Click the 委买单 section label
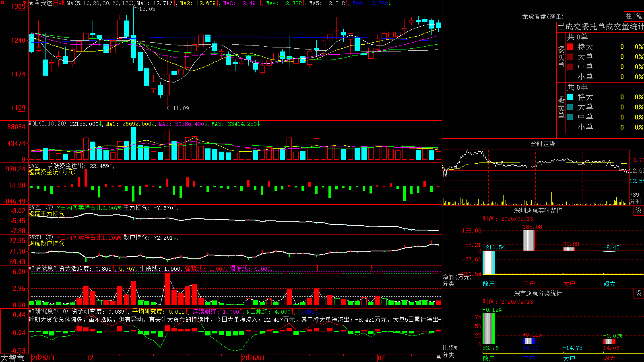644x362 pixels. click(x=561, y=57)
